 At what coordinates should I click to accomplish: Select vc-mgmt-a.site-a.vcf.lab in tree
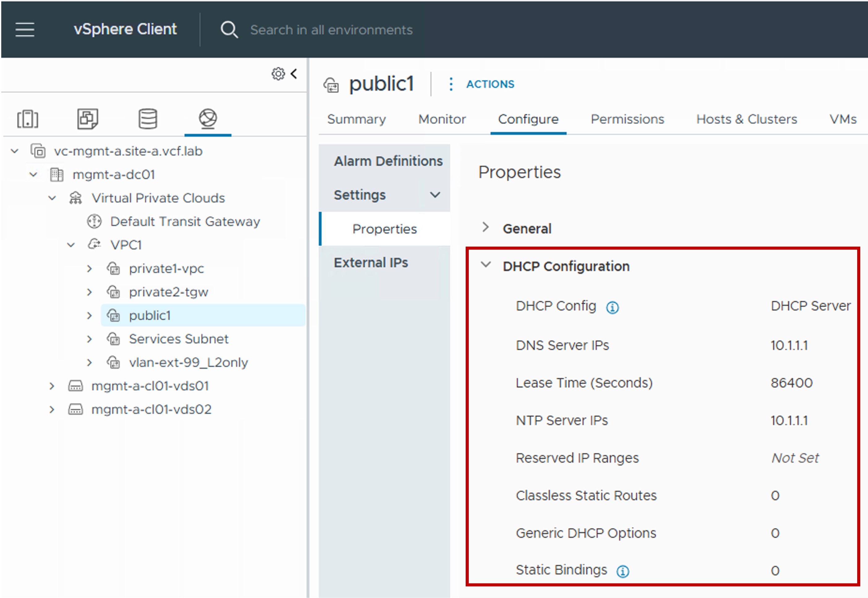128,151
